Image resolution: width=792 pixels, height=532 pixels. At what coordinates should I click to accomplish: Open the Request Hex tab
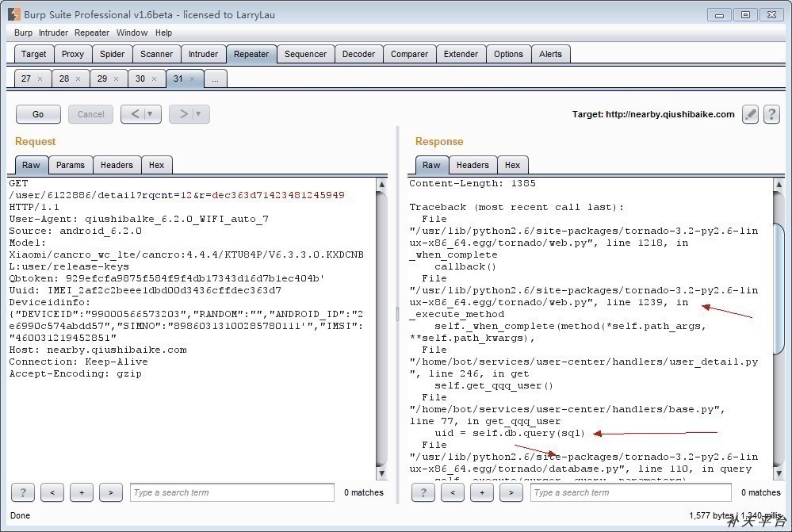(157, 165)
